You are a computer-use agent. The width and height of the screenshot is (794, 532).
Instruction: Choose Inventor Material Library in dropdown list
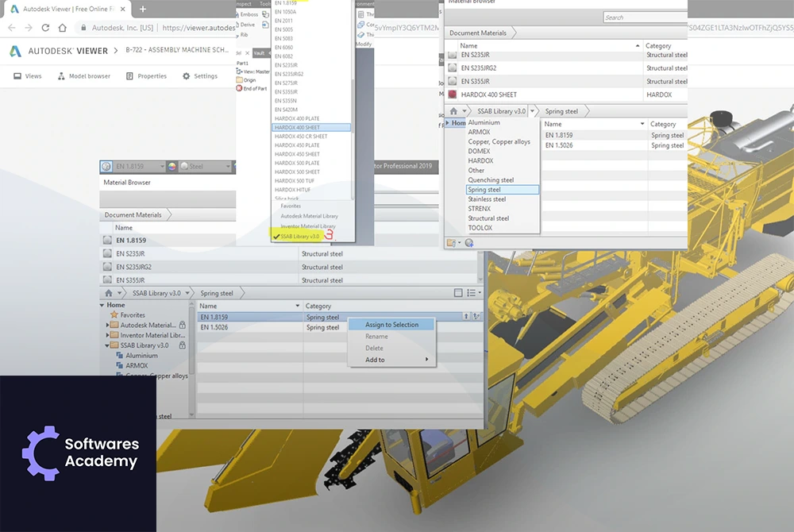(x=308, y=226)
